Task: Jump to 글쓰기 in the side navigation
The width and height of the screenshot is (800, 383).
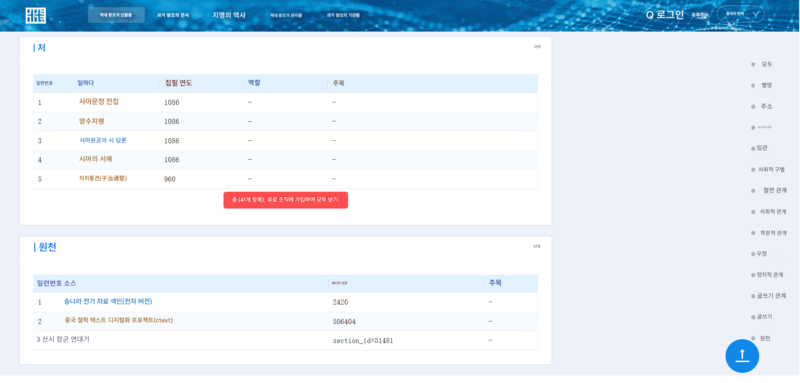Action: (765, 317)
